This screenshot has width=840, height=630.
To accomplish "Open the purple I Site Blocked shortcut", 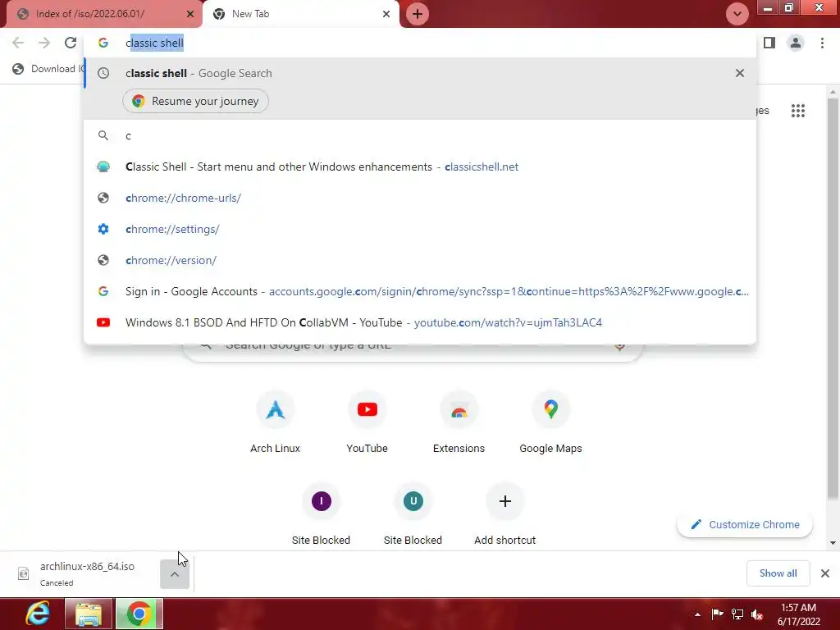I will (x=321, y=514).
